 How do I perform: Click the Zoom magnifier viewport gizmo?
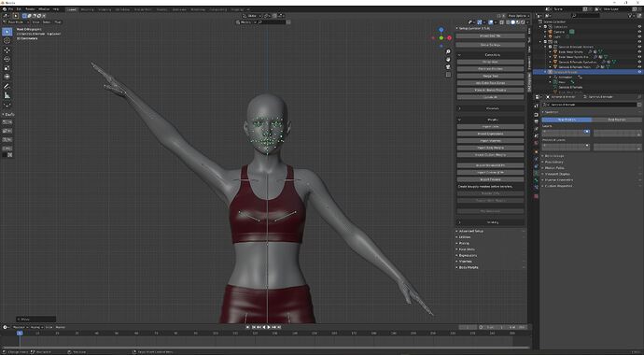[x=448, y=51]
